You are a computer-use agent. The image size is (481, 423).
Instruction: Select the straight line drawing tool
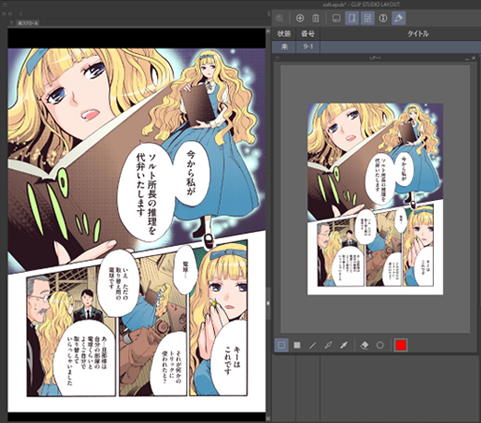pos(312,345)
